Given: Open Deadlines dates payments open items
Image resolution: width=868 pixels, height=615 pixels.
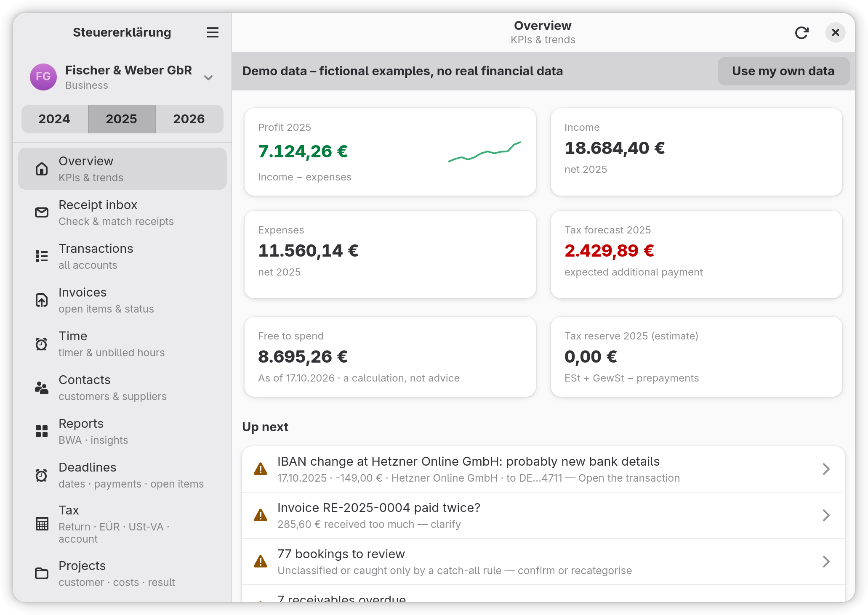Looking at the screenshot, I should pos(122,475).
